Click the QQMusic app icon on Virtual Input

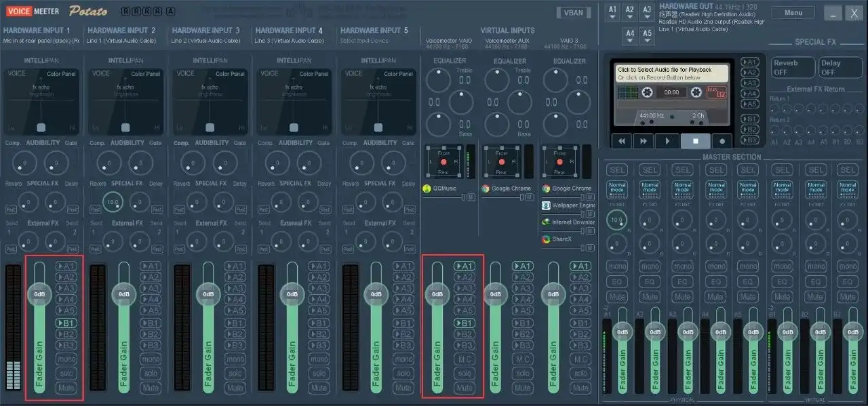coord(427,189)
